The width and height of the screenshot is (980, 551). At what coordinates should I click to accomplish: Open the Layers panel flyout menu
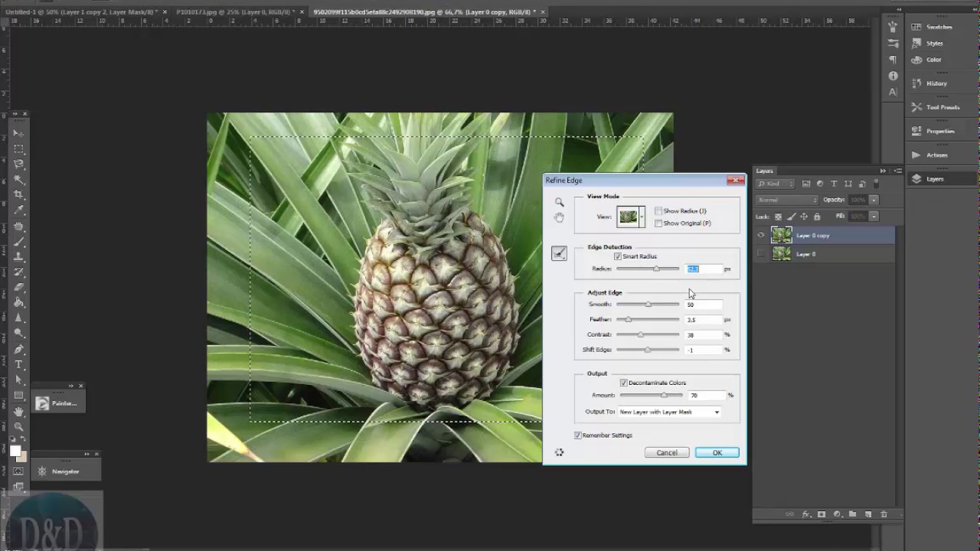[898, 171]
